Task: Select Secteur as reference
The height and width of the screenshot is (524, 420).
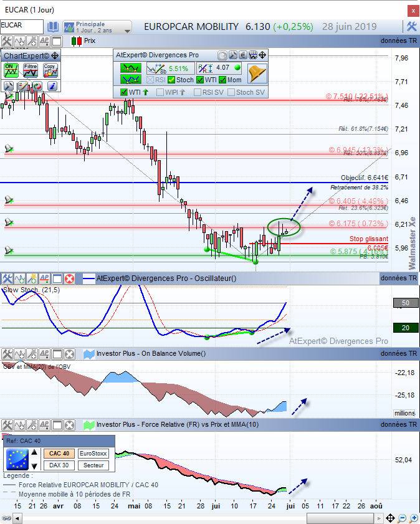Action: coord(93,465)
